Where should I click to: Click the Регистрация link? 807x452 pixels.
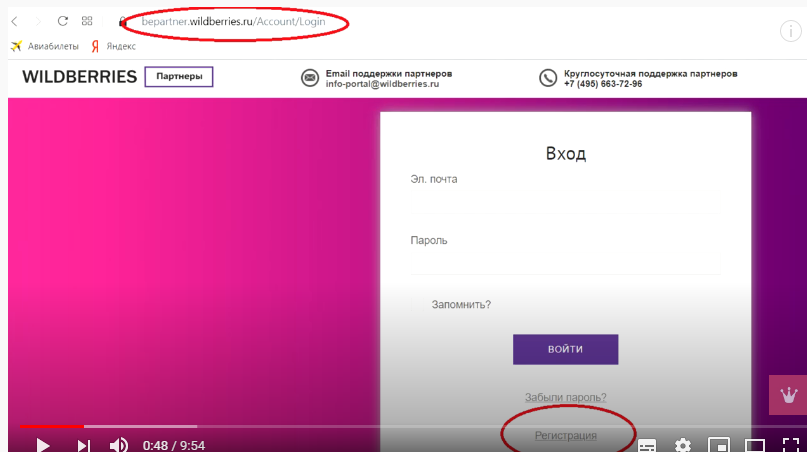pos(565,436)
